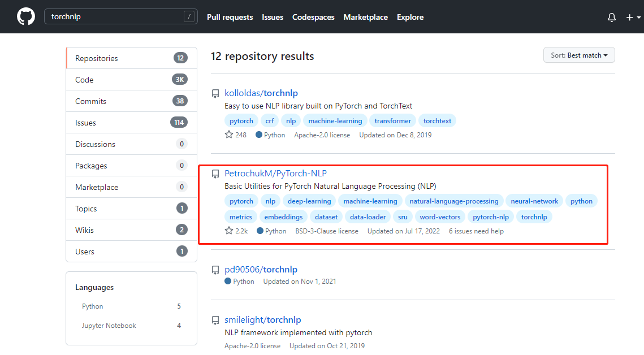The height and width of the screenshot is (355, 644).
Task: Open the plus create-new menu
Action: click(x=633, y=17)
